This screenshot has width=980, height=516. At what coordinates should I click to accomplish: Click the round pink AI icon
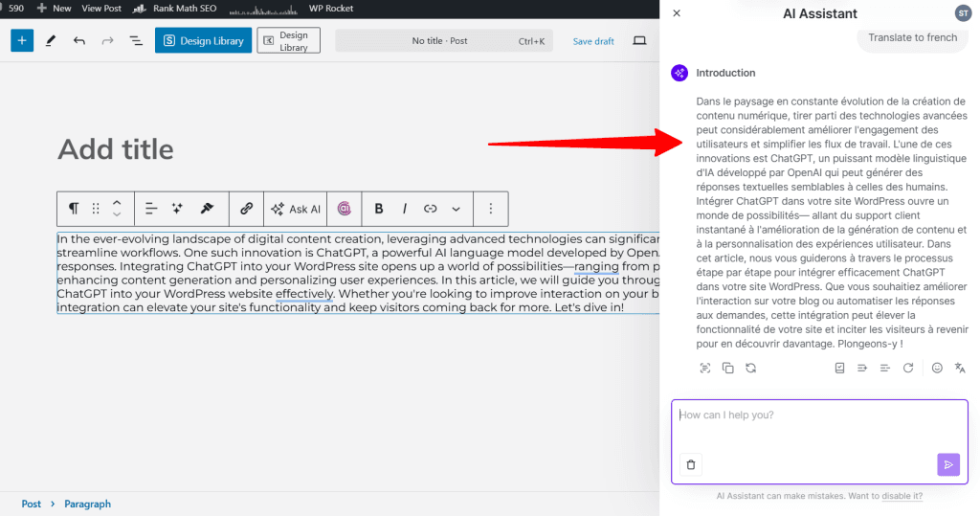[x=345, y=209]
